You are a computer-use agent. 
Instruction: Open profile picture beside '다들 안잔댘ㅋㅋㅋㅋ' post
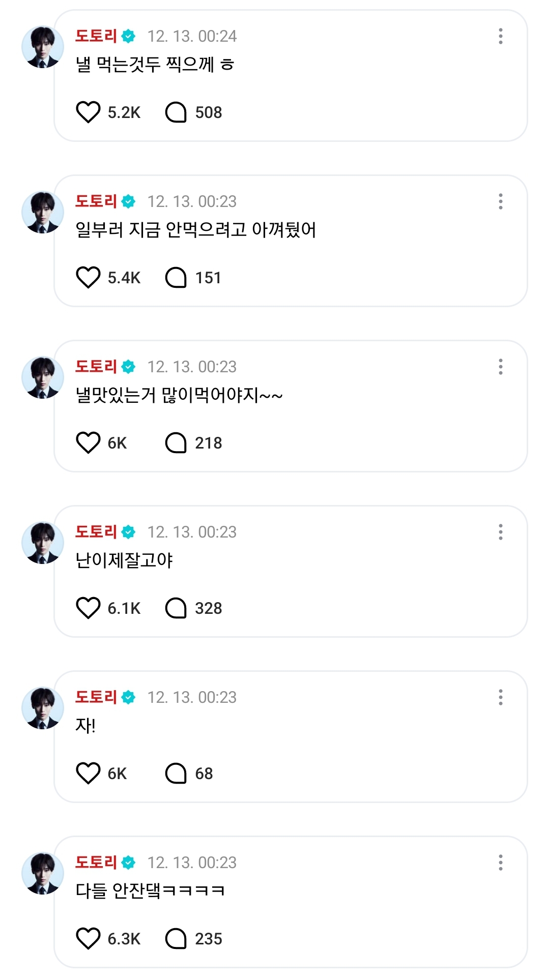tap(42, 874)
